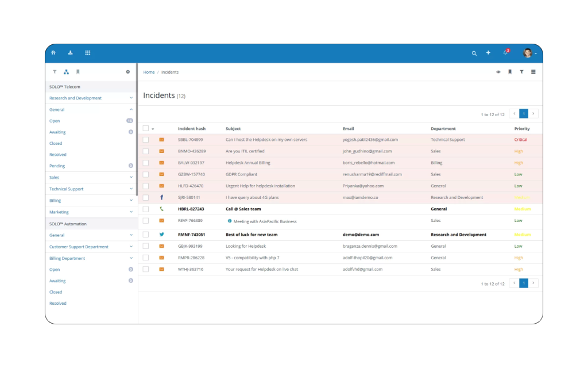Open the incident titled Best of luck for new team
The width and height of the screenshot is (588, 368).
pyautogui.click(x=251, y=234)
